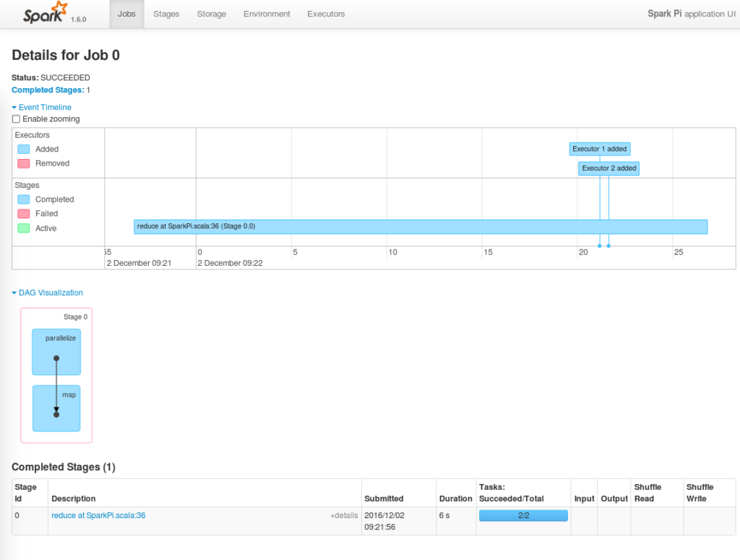Open the Executors tab
This screenshot has width=740, height=560.
pos(326,14)
